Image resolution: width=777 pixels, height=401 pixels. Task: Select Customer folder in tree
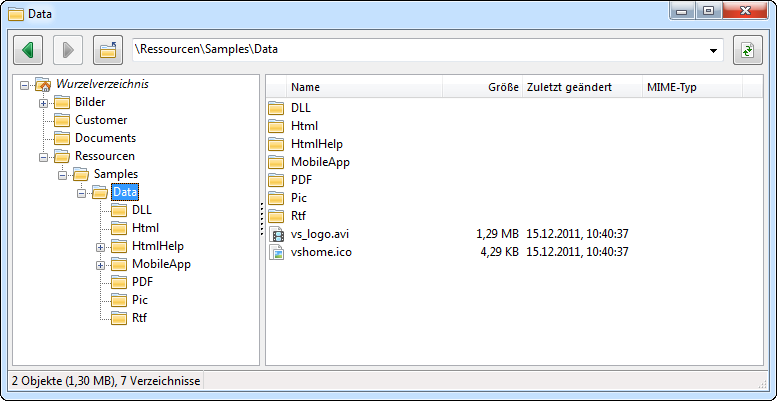[x=100, y=120]
